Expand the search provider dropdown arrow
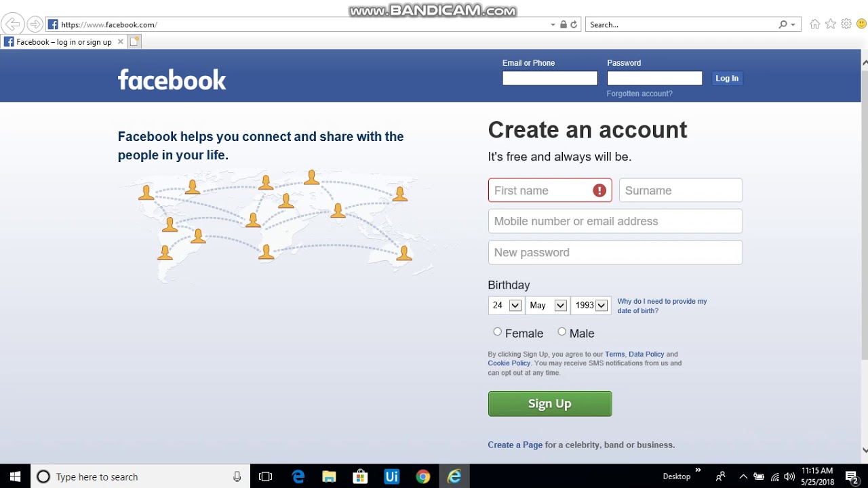This screenshot has height=488, width=868. [x=793, y=24]
